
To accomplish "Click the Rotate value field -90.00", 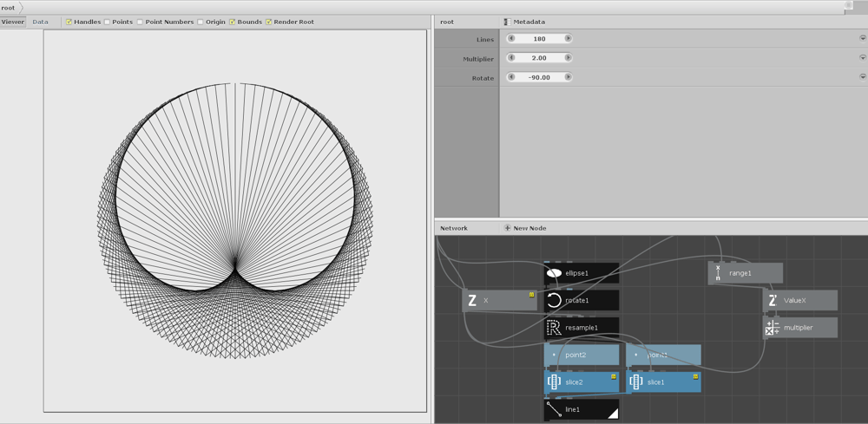I will click(x=539, y=77).
